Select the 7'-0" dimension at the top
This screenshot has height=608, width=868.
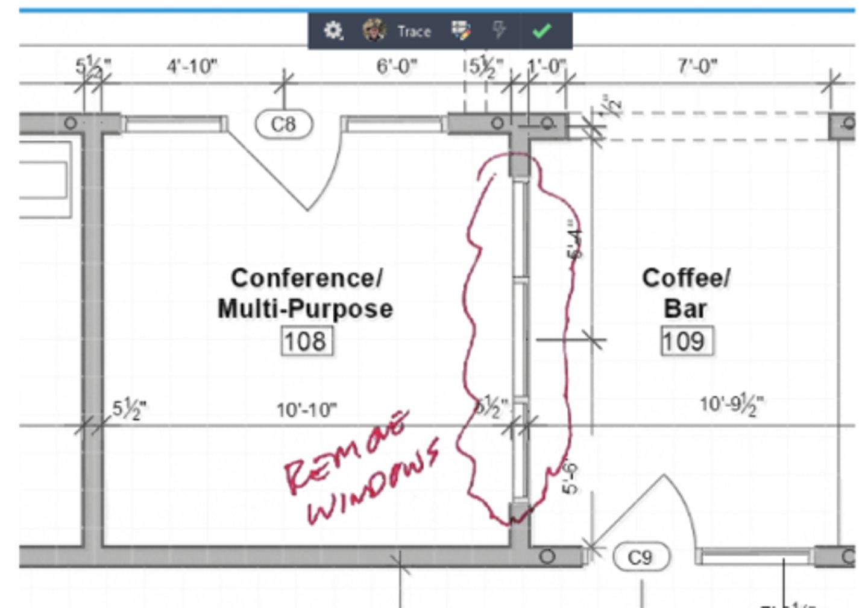click(x=697, y=66)
